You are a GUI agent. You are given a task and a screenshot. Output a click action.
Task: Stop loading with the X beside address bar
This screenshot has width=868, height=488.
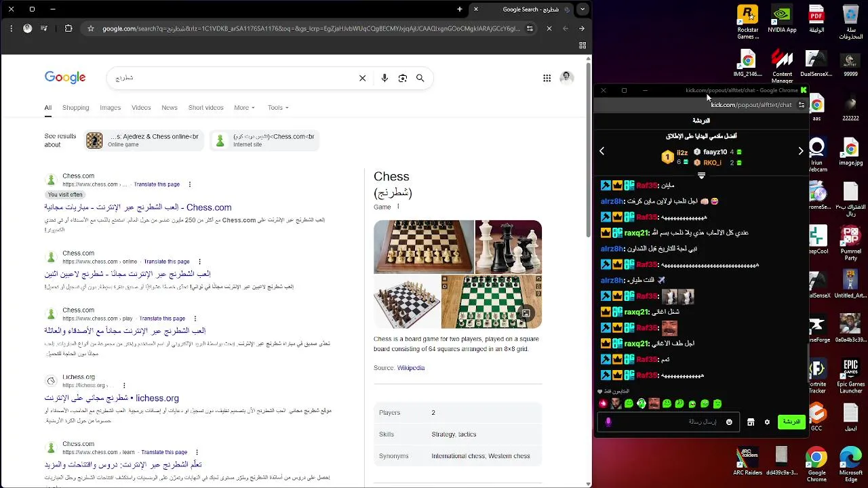[549, 28]
